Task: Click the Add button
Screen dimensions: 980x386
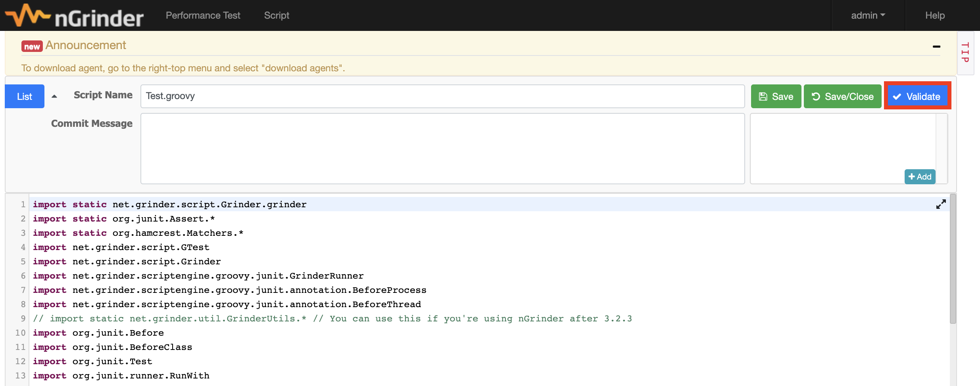Action: pyautogui.click(x=920, y=177)
